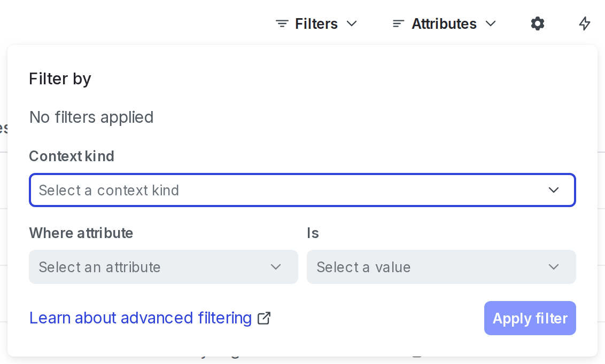Expand the Attributes dropdown menu

(490, 23)
